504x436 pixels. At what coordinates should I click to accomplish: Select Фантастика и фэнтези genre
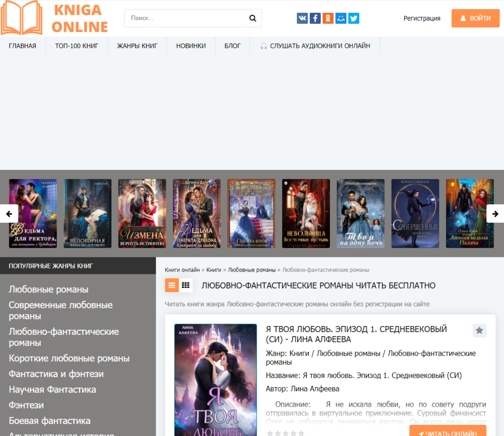tap(56, 374)
